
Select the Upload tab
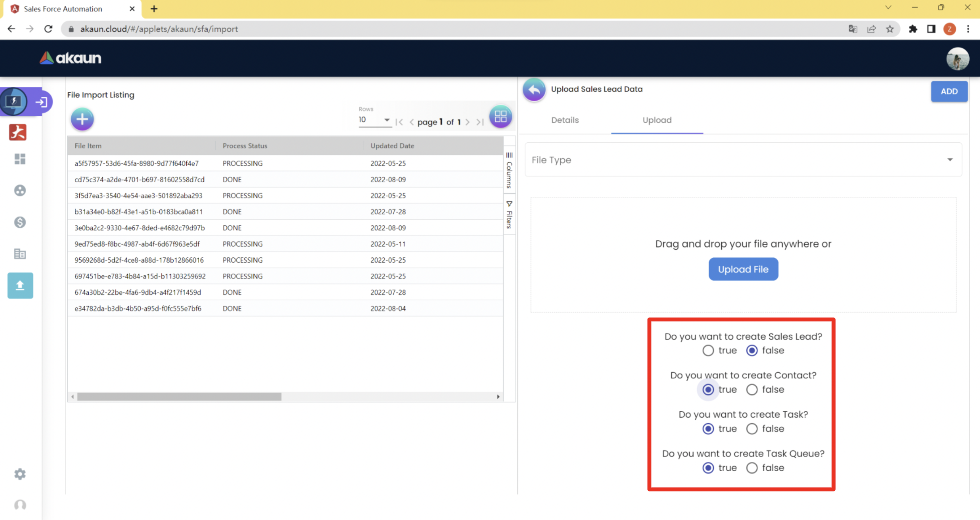click(x=657, y=120)
